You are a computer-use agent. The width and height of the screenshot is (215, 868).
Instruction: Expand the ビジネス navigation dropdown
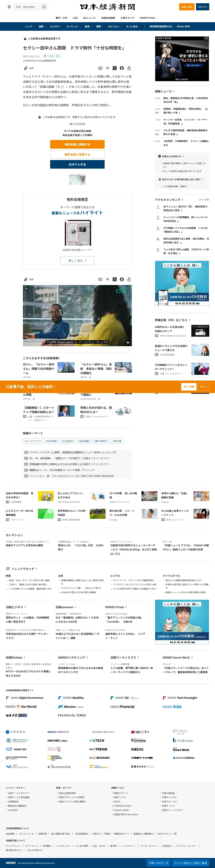pos(56,26)
